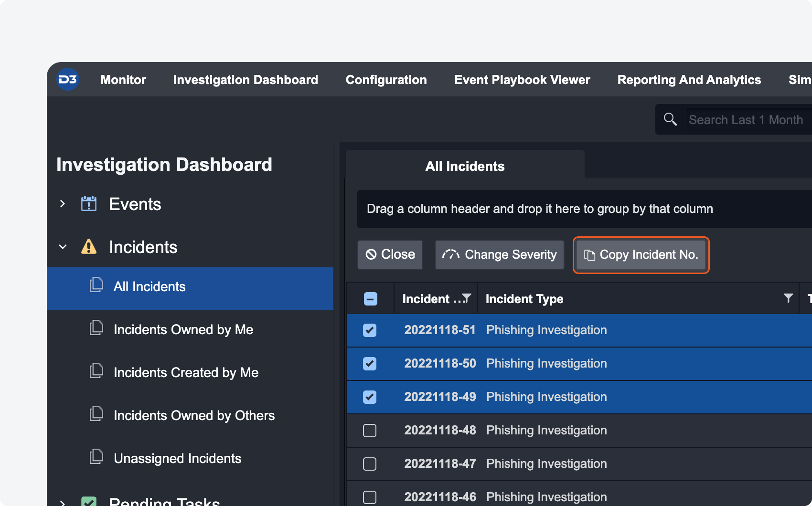Expand the Events tree section
Screen dimensions: 812x506
click(63, 204)
